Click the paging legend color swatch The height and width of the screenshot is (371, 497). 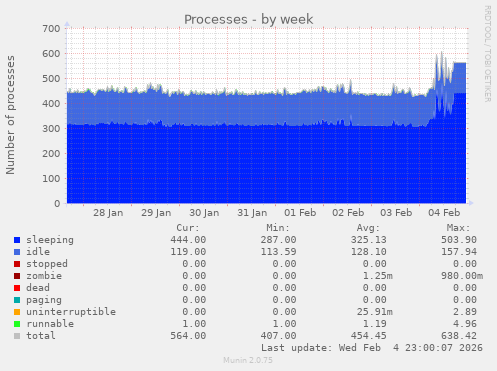coord(17,300)
